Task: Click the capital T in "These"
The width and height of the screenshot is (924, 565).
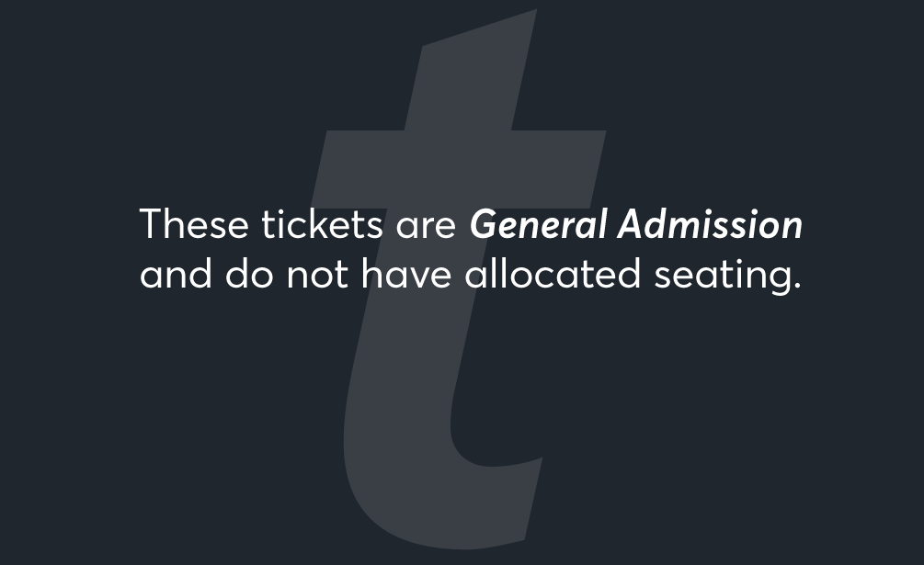Action: (x=153, y=224)
